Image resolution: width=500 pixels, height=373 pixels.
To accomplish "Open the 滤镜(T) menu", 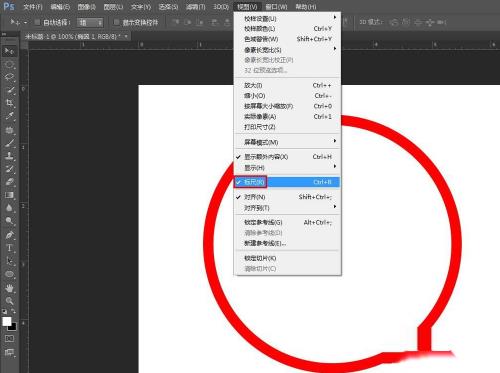I will click(195, 7).
